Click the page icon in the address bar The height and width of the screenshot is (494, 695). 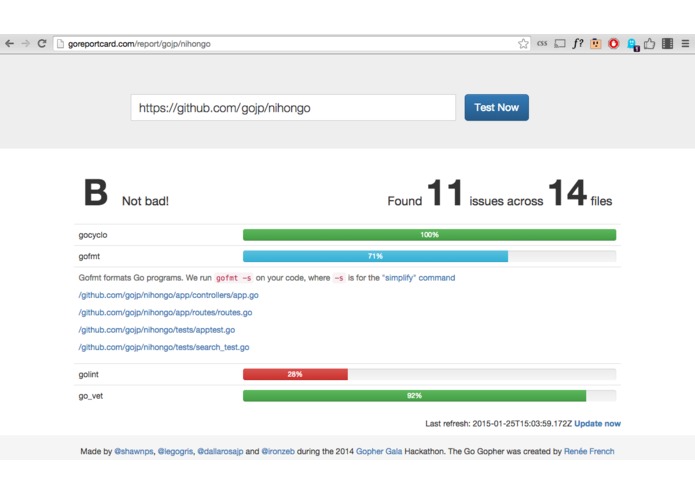click(x=60, y=43)
